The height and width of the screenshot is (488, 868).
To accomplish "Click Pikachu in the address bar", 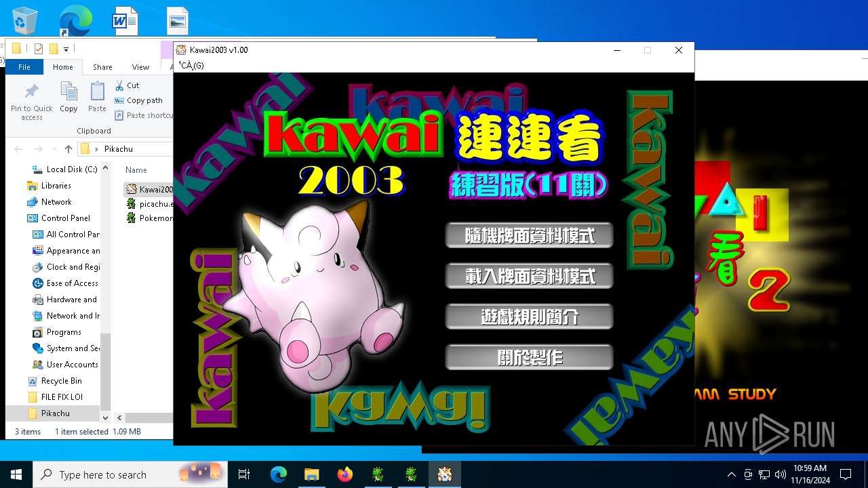I will pos(119,149).
